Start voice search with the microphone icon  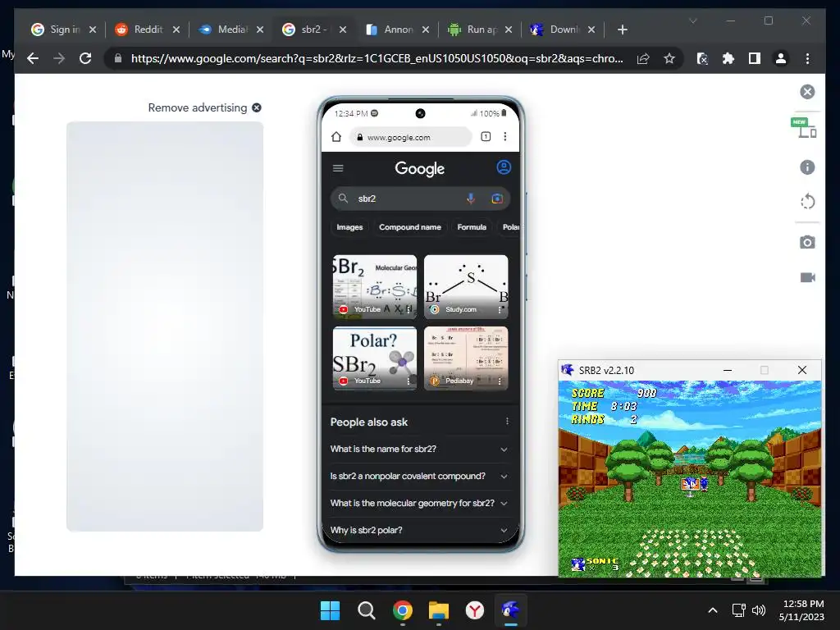click(x=470, y=199)
